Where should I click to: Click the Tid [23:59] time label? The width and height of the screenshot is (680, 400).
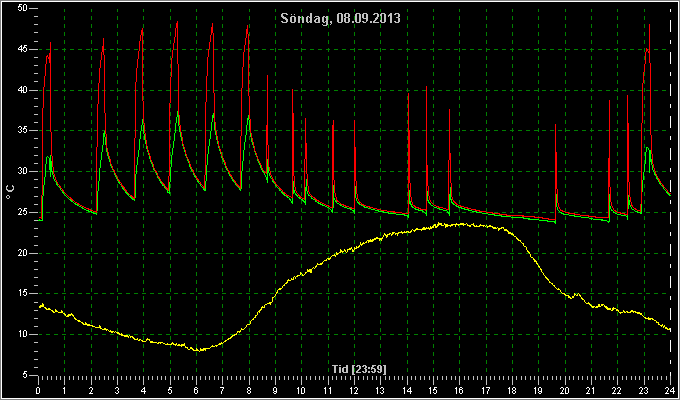click(x=359, y=369)
